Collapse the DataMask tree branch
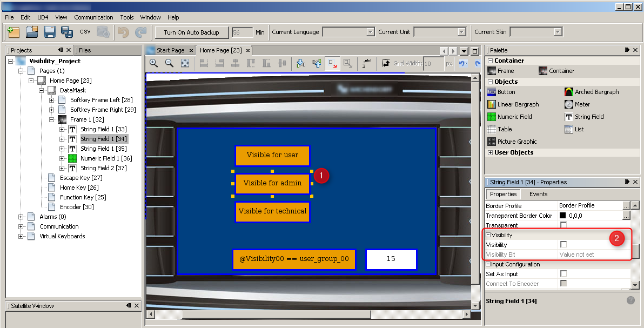The width and height of the screenshot is (644, 328). click(42, 90)
